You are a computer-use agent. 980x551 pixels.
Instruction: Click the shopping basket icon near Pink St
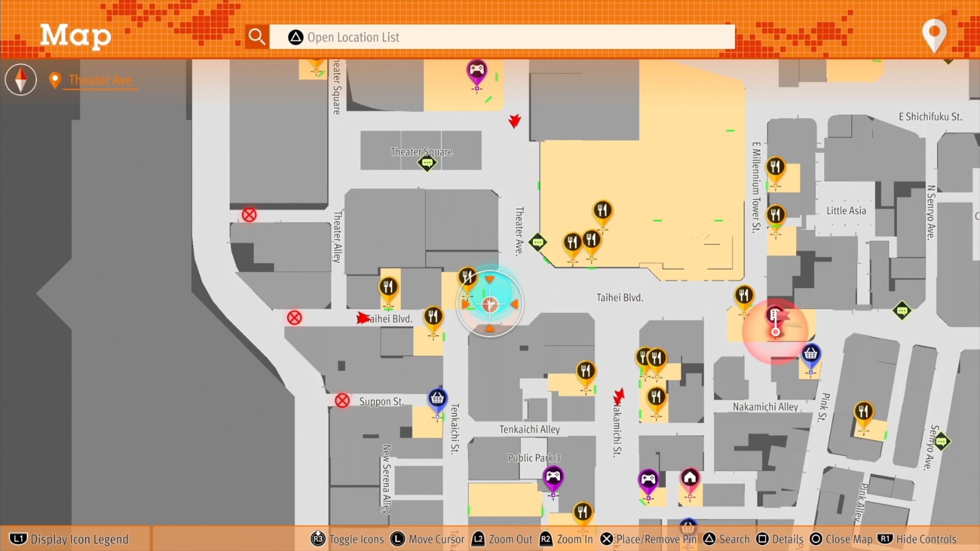click(810, 353)
